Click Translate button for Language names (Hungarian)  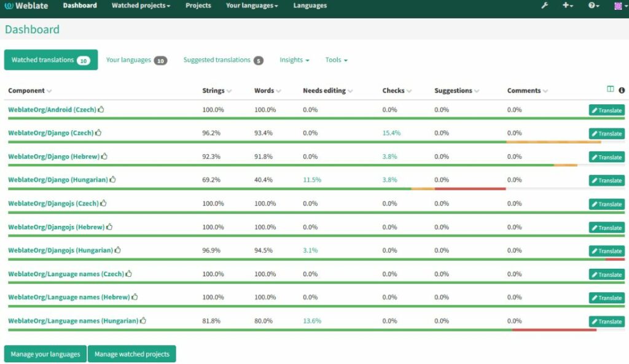point(606,321)
